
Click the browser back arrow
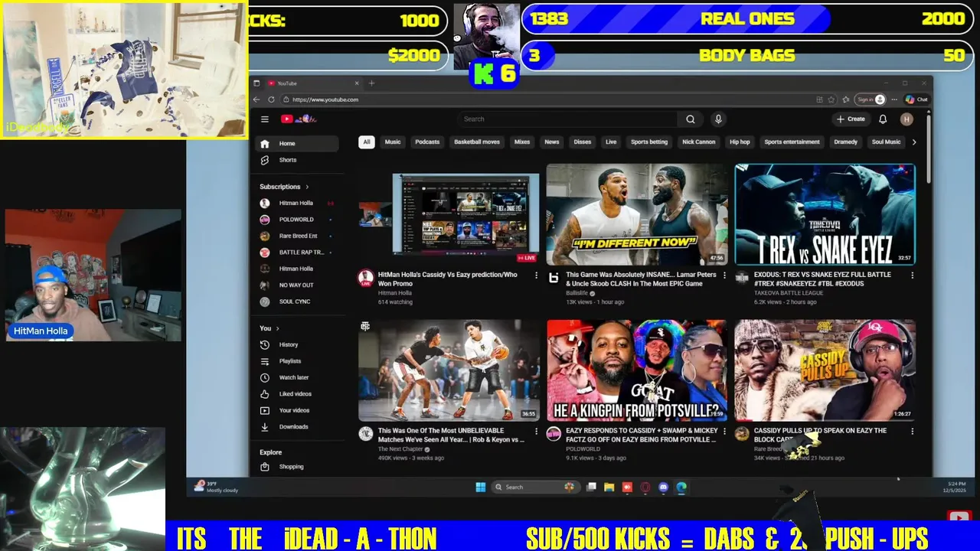click(256, 99)
